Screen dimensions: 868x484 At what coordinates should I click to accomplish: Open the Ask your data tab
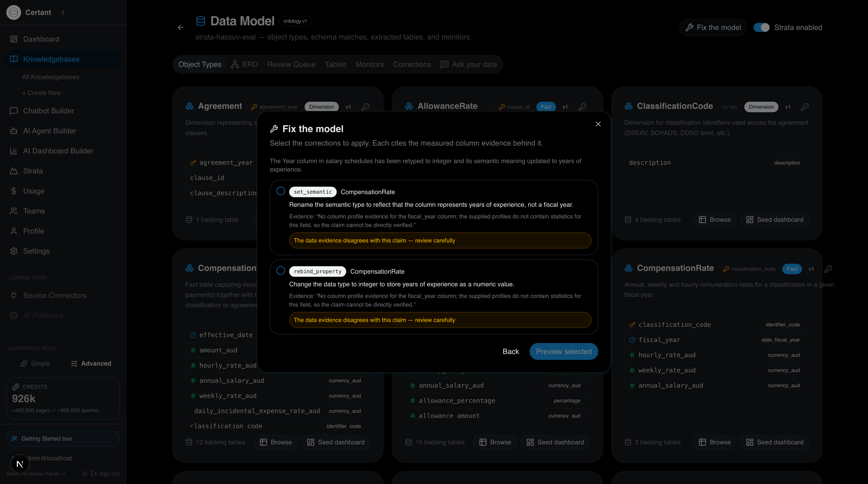coord(469,64)
